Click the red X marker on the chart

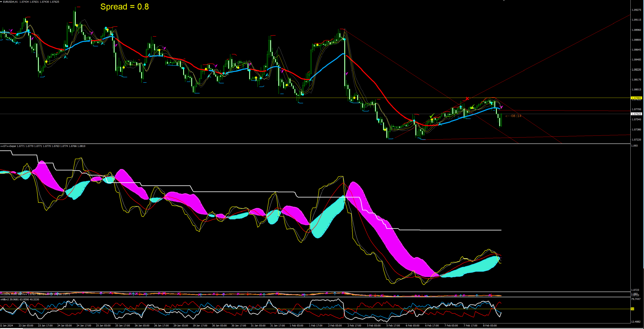[467, 98]
